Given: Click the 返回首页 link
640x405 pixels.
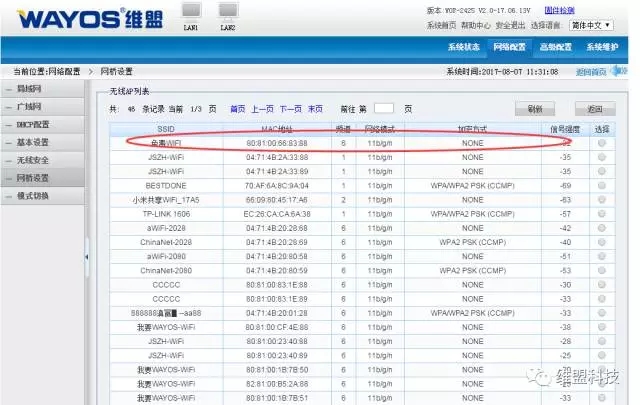Looking at the screenshot, I should [x=591, y=72].
